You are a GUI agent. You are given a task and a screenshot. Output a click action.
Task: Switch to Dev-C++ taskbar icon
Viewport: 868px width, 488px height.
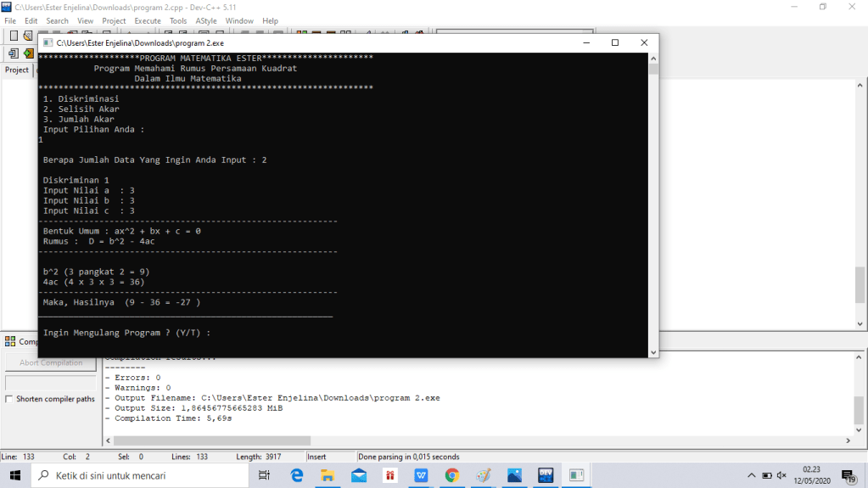pos(546,475)
